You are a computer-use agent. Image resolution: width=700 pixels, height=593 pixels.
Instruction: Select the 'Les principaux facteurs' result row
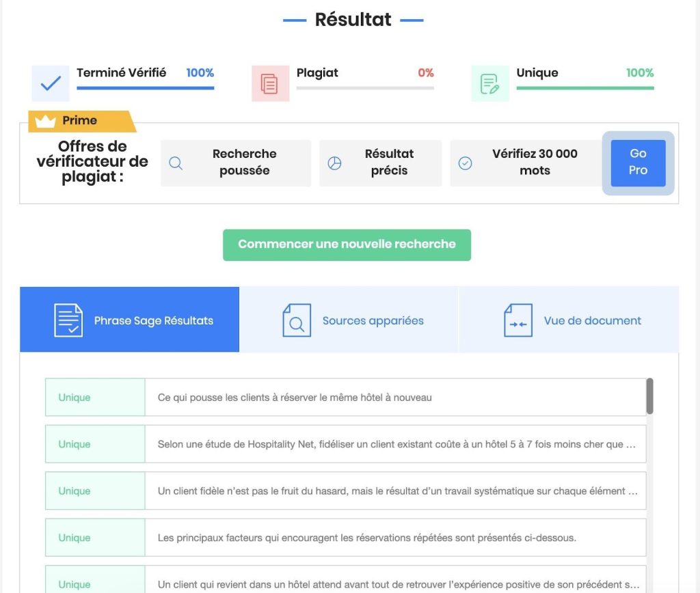coord(345,538)
